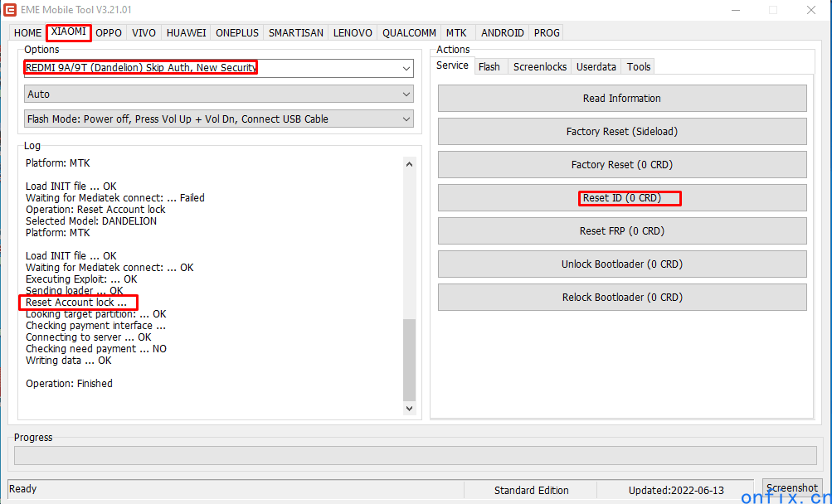Click 'Waiting for Mediatek connect: ... Failed' line

pos(115,198)
